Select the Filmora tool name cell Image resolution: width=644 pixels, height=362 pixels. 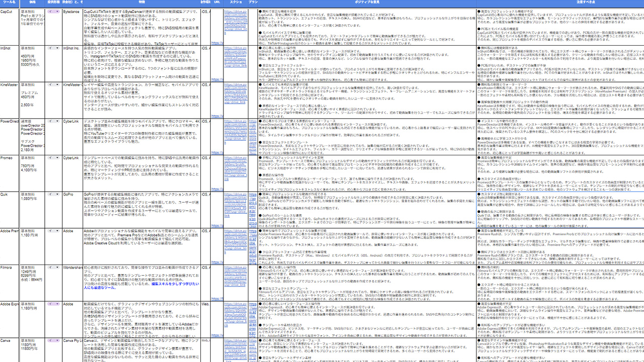10,283
